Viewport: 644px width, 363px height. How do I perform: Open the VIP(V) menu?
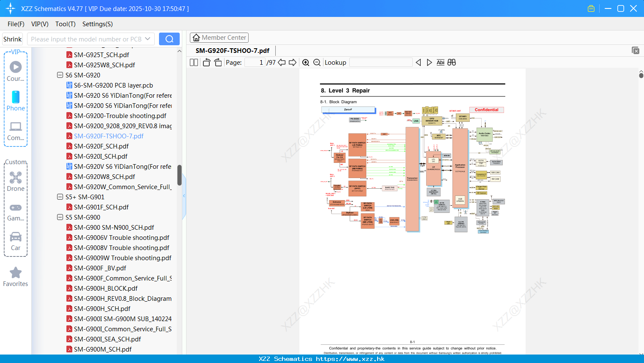click(x=40, y=24)
